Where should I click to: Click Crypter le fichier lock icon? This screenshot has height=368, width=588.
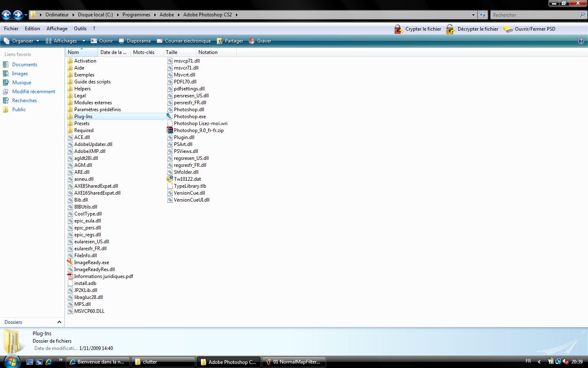(398, 29)
